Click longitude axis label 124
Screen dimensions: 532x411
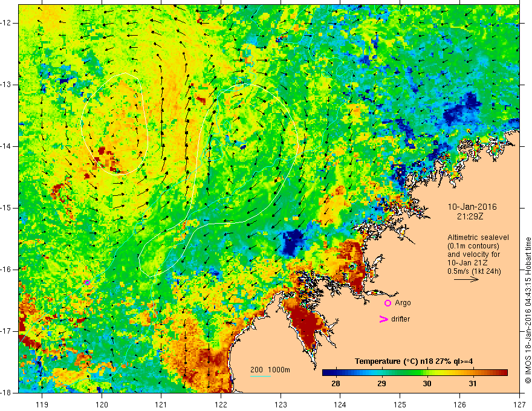[340, 404]
